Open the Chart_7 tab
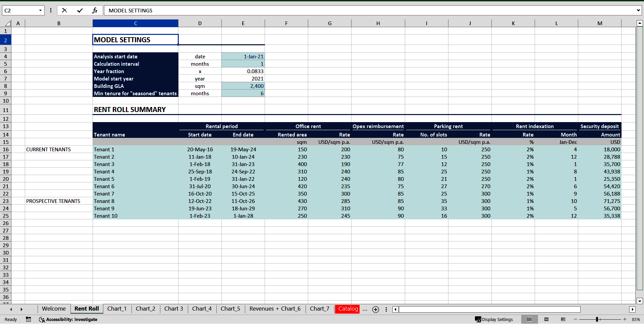The width and height of the screenshot is (644, 324). pyautogui.click(x=320, y=309)
